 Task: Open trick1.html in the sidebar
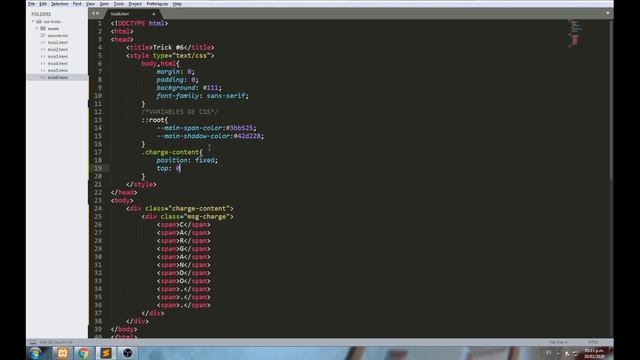58,42
